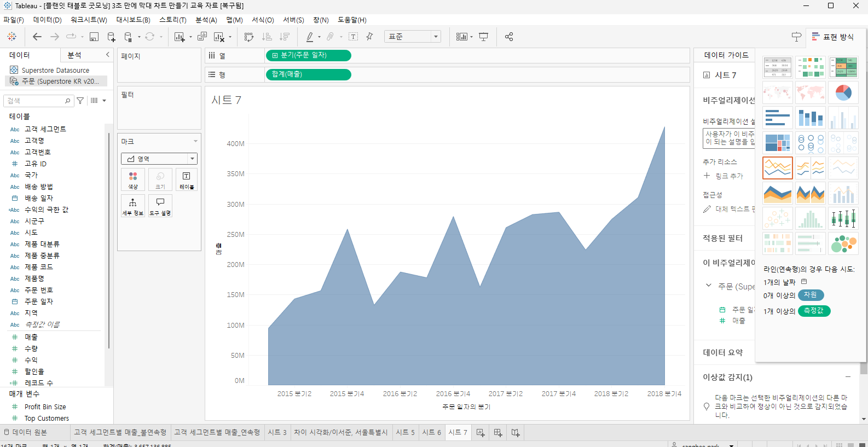Open the 워크시트(W) menu
The image size is (868, 447).
pyautogui.click(x=89, y=20)
